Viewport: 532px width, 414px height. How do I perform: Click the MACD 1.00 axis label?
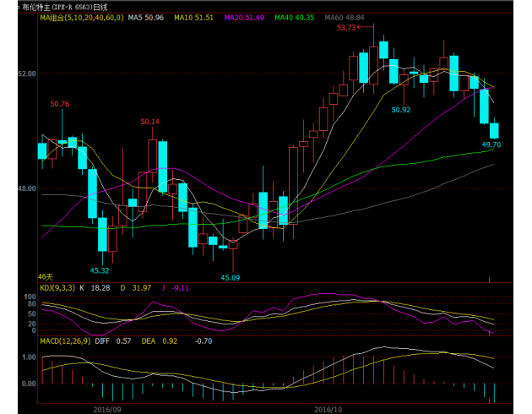click(x=29, y=357)
